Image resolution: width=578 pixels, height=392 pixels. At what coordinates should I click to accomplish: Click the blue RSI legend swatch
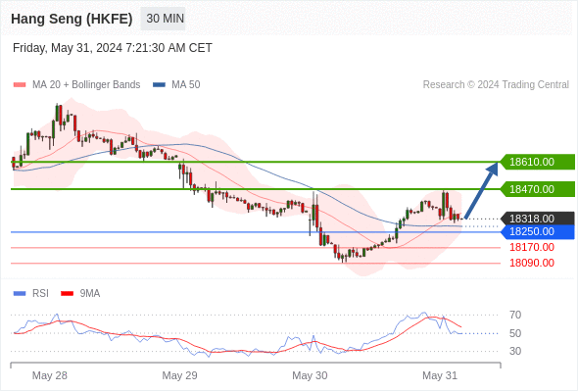tap(20, 294)
